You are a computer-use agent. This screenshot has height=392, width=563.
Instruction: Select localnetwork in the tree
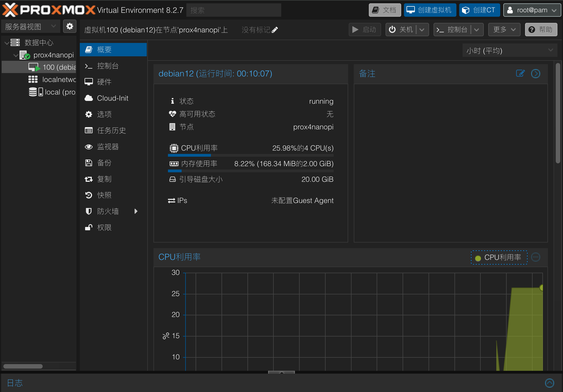coord(39,79)
